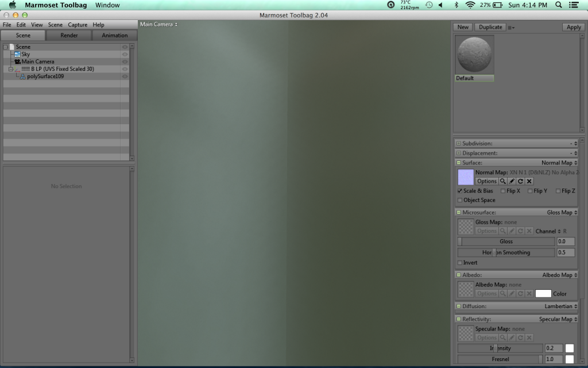588x368 pixels.
Task: Click the Apply button
Action: 572,26
